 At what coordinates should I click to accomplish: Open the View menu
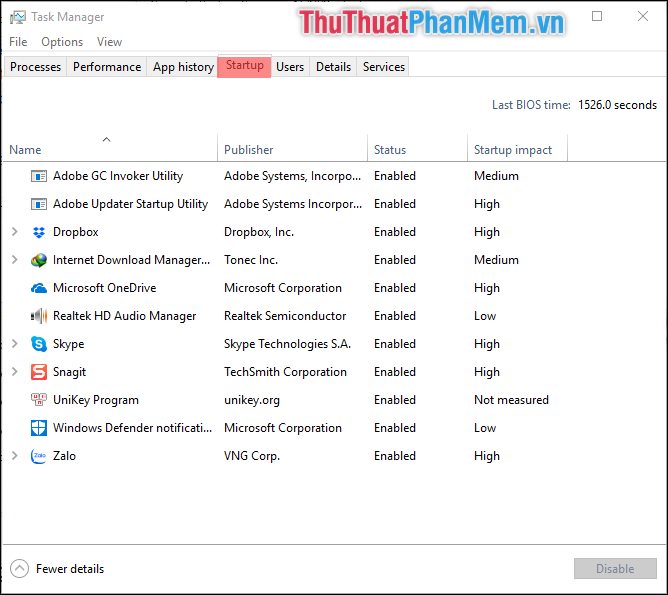pos(109,42)
